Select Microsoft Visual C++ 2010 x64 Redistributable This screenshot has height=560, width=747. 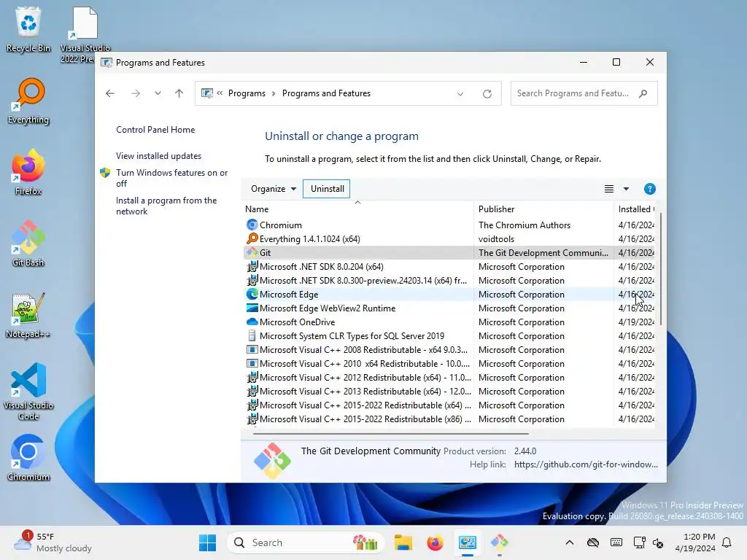(x=449, y=363)
